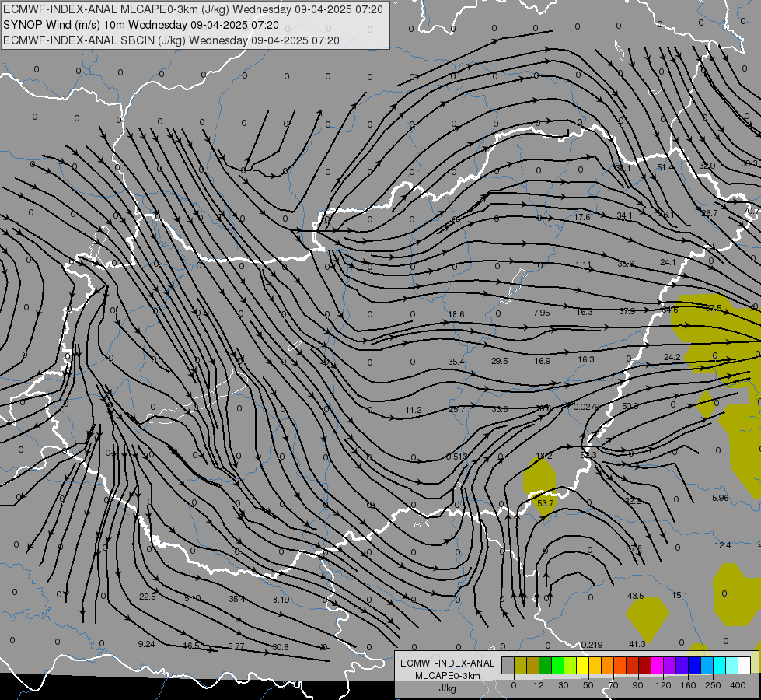Select the pure blue legend swatch right of 160
This screenshot has height=700, width=761.
694,665
